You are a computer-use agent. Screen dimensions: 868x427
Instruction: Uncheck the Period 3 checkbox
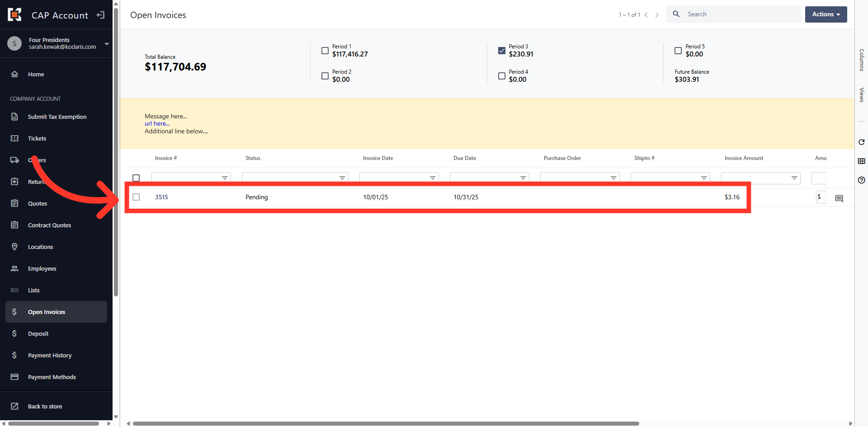tap(502, 51)
